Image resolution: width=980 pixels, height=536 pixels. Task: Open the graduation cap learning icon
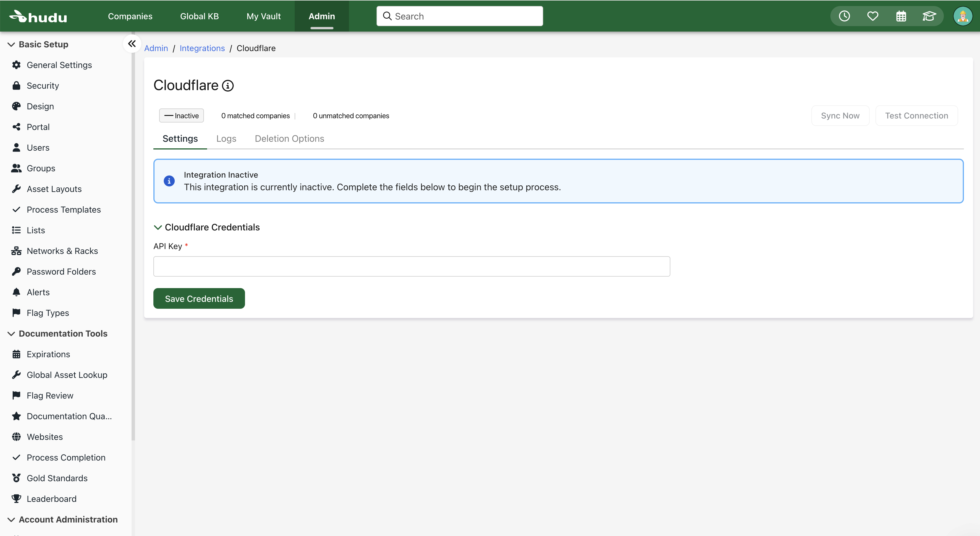(929, 16)
